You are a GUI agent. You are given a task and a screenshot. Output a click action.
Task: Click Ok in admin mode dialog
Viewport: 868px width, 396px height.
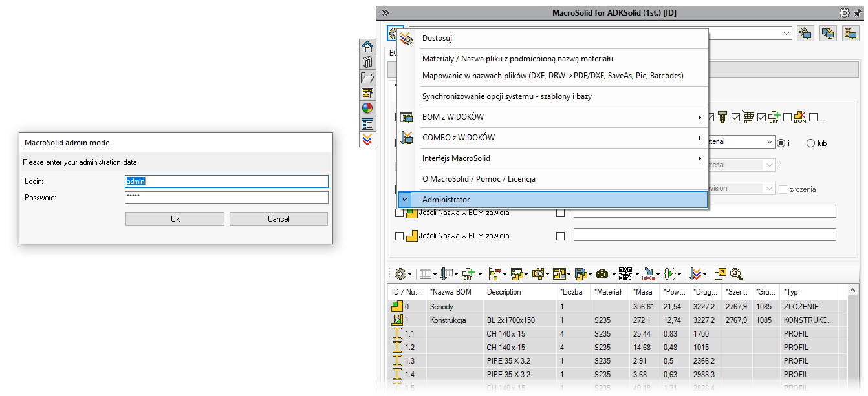[175, 219]
